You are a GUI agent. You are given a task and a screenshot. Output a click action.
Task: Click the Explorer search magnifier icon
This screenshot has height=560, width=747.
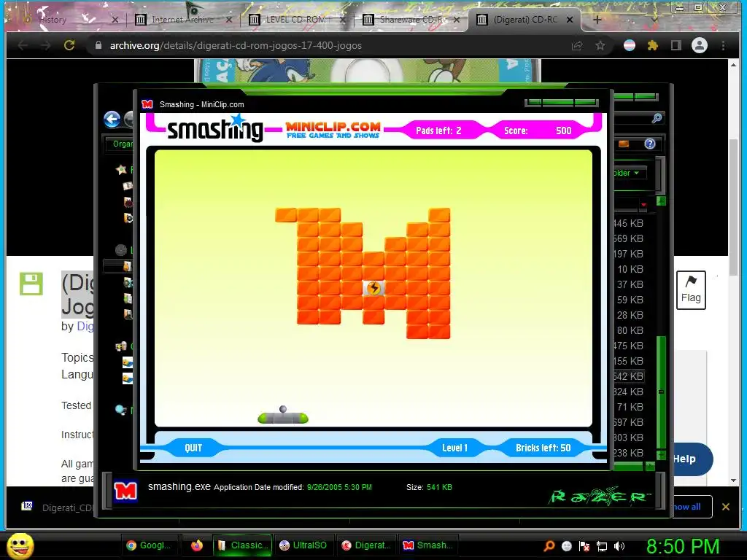(657, 118)
